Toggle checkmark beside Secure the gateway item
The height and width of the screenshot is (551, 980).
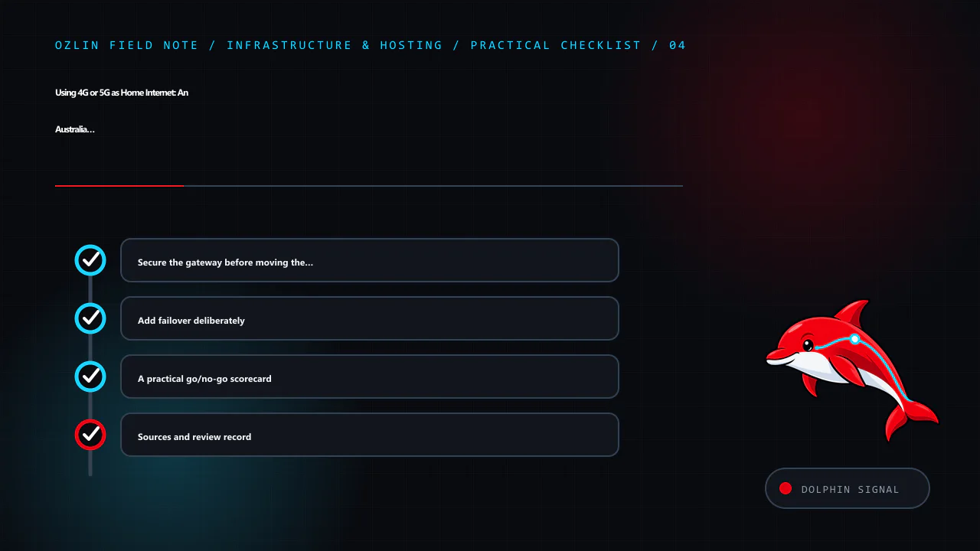90,260
